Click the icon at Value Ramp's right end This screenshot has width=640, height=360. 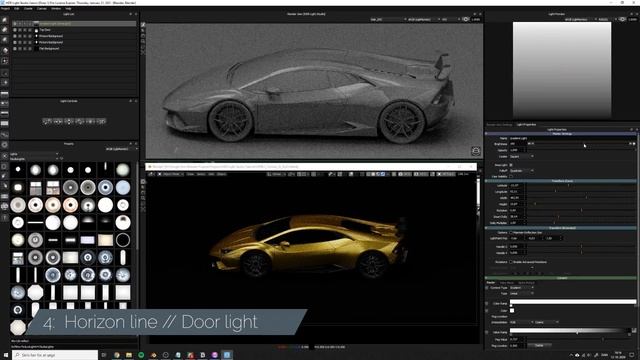(634, 330)
